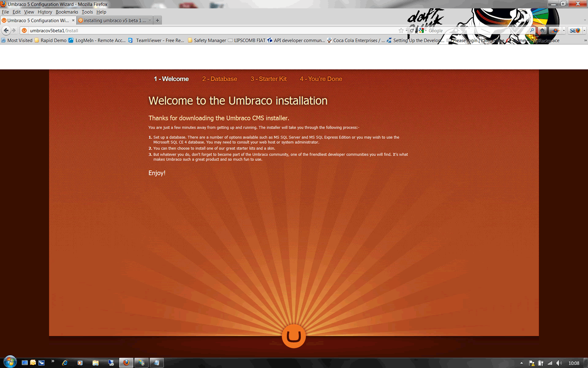This screenshot has width=588, height=368.
Task: Show hidden system tray icons
Action: 521,363
